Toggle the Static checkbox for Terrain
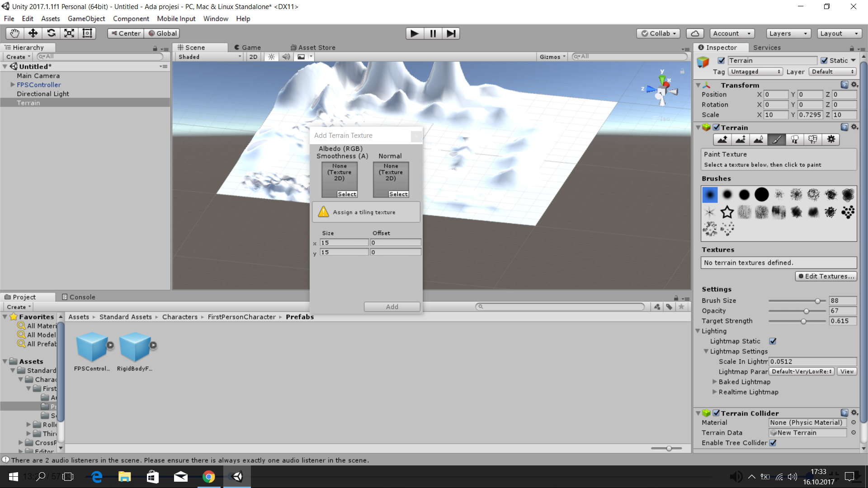 824,61
